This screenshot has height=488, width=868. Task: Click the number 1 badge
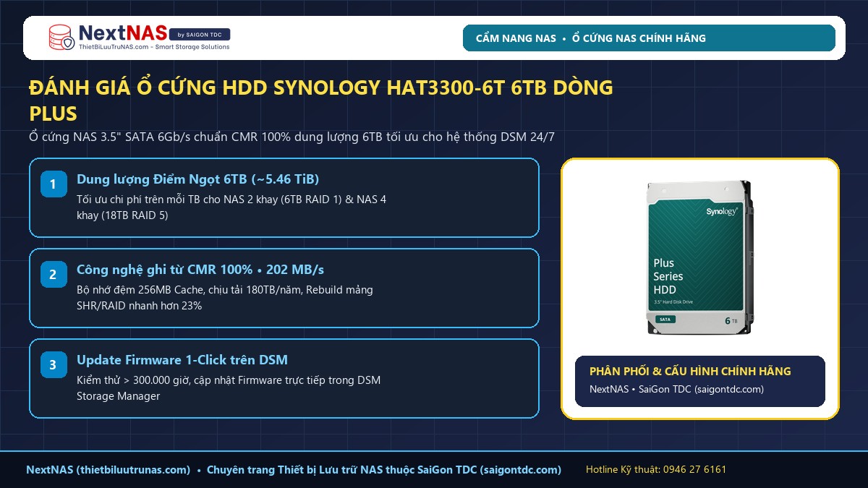click(x=54, y=184)
